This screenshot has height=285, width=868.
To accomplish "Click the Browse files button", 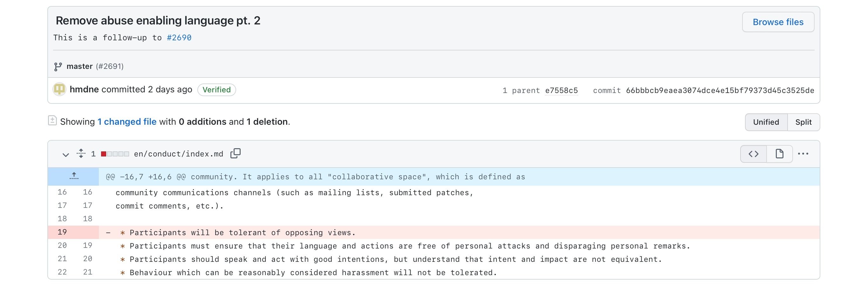I will 778,22.
